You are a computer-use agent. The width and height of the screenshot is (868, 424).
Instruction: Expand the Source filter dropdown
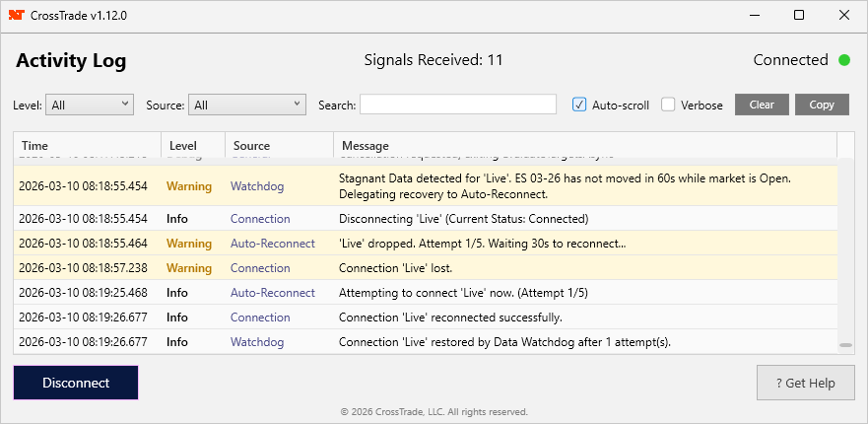[247, 105]
